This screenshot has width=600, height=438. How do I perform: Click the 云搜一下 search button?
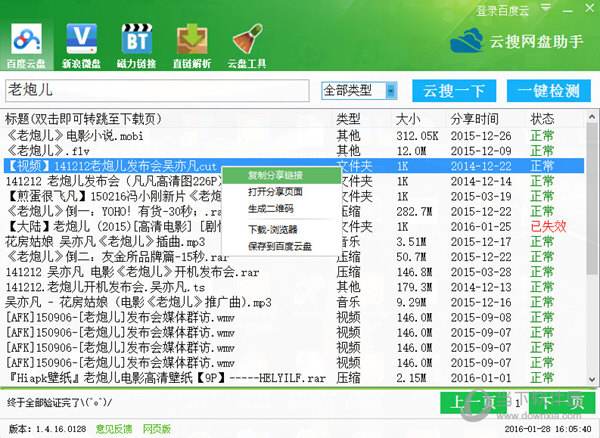coord(454,91)
